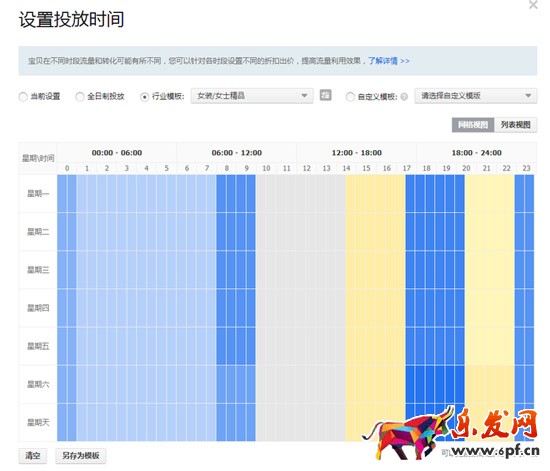
Task: Click the 清空 button
Action: pyautogui.click(x=33, y=456)
